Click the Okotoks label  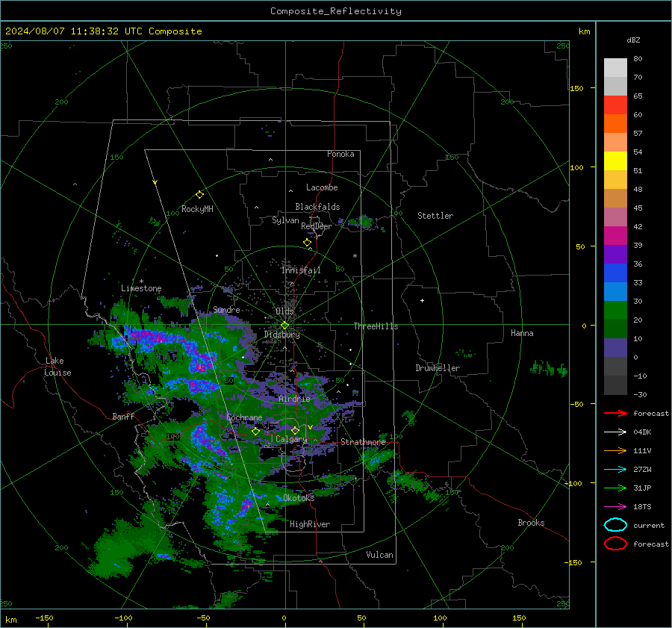click(x=299, y=497)
